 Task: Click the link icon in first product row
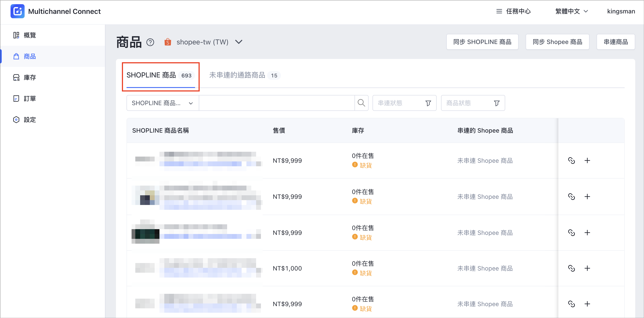(572, 161)
